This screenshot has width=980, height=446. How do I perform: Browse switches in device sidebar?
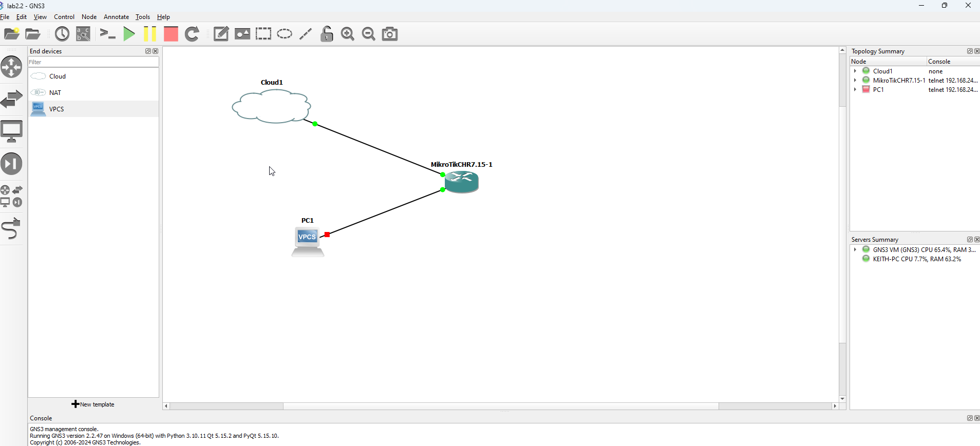pyautogui.click(x=11, y=99)
